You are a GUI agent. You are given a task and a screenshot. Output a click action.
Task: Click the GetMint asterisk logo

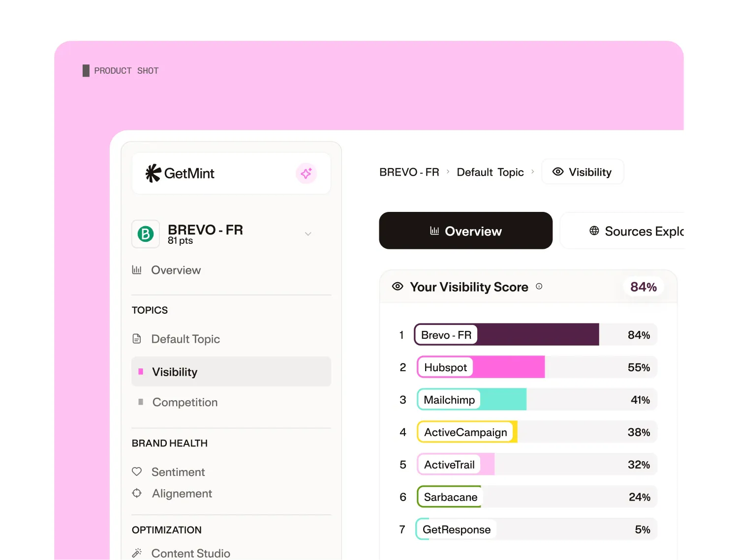[153, 173]
